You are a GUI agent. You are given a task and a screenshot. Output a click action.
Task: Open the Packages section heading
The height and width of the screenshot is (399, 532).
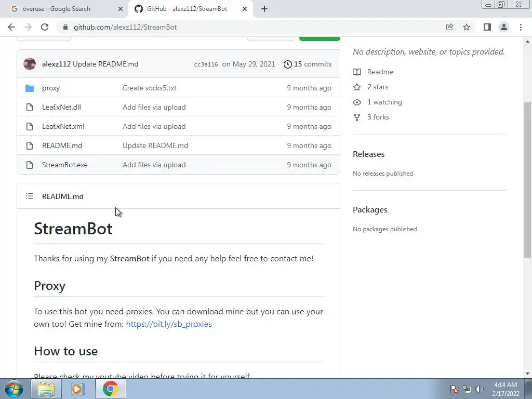[x=370, y=210]
